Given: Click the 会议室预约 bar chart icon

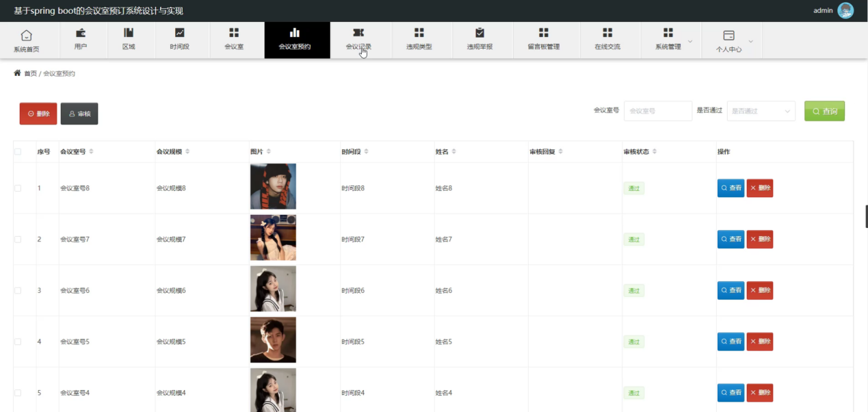Looking at the screenshot, I should click(x=295, y=33).
